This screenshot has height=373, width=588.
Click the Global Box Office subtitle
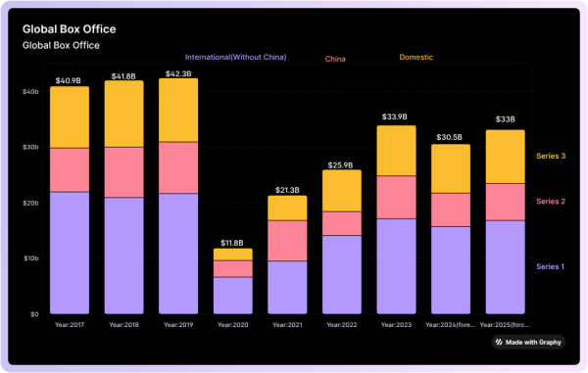pyautogui.click(x=61, y=45)
